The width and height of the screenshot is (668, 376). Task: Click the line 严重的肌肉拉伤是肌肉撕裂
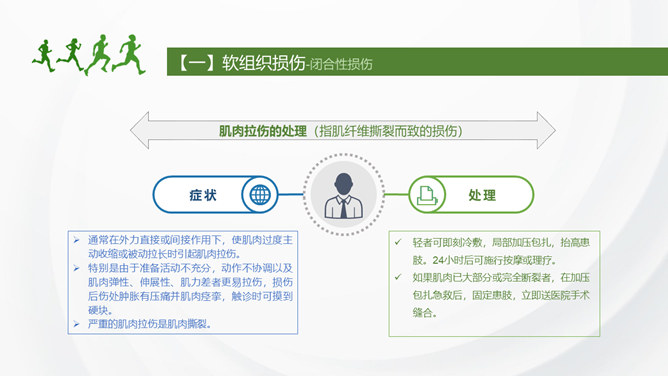tap(149, 324)
